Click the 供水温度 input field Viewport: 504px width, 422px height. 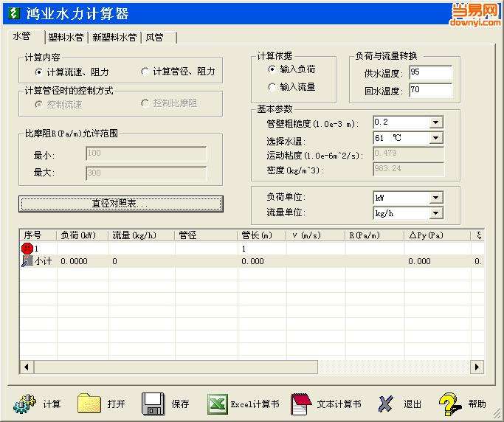point(430,72)
